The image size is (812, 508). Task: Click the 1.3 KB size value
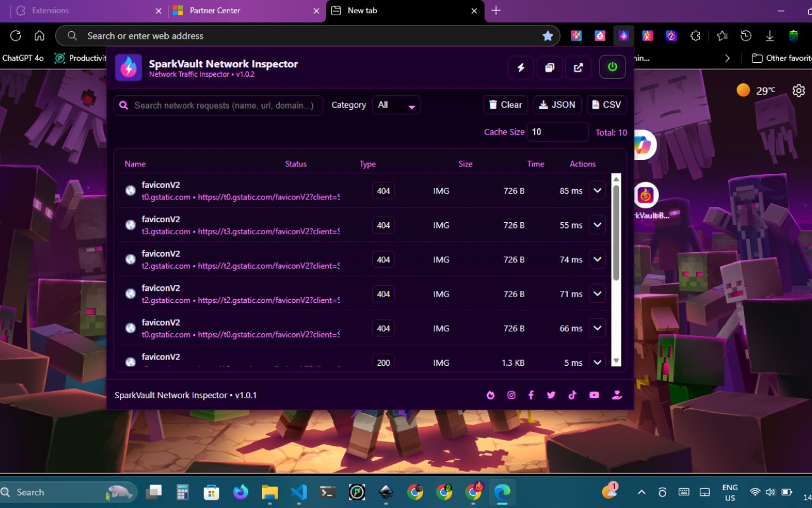(x=513, y=363)
